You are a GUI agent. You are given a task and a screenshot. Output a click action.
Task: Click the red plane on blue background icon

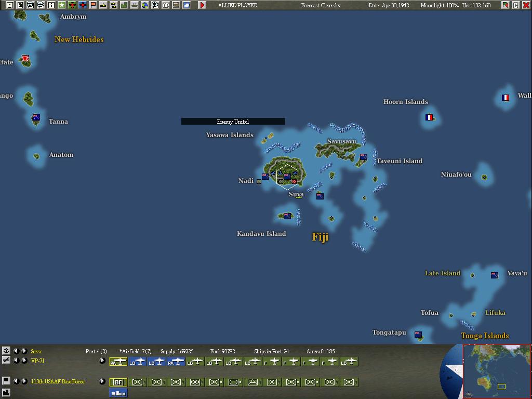pyautogui.click(x=83, y=5)
